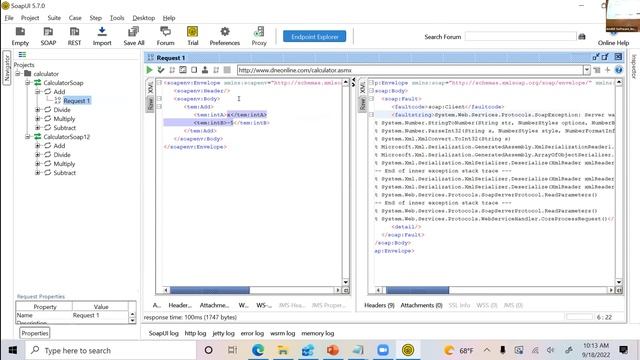Image resolution: width=640 pixels, height=360 pixels.
Task: Expand Subtract operation under CalculatorSoap
Action: (38, 127)
